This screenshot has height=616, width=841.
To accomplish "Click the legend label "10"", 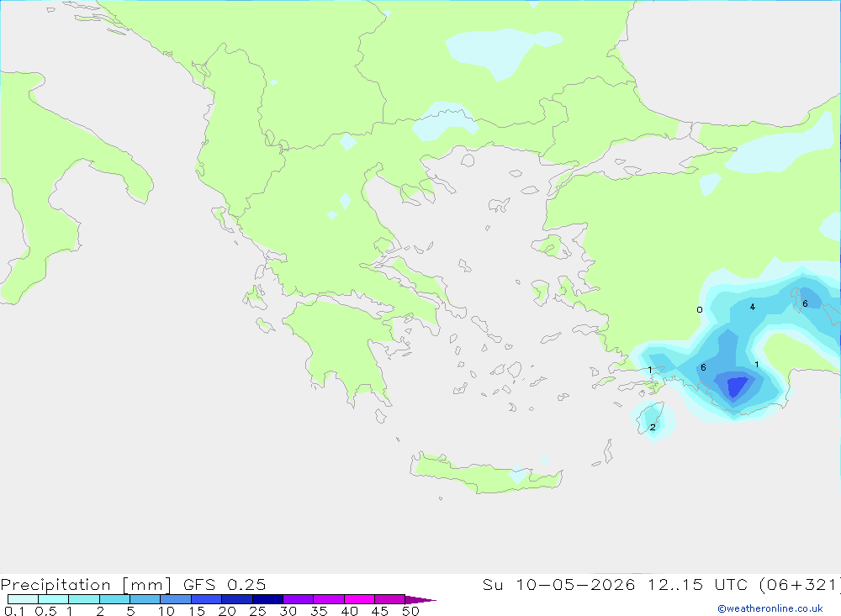I will point(167,611).
